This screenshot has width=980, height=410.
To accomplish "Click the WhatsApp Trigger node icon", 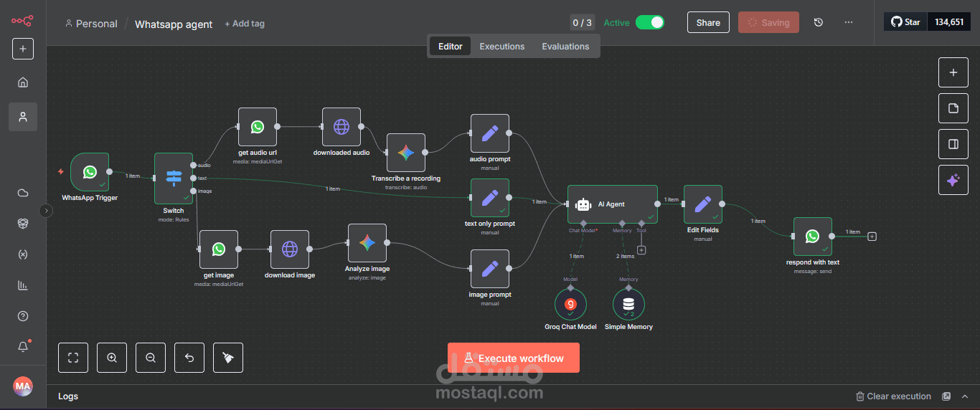I will click(90, 172).
